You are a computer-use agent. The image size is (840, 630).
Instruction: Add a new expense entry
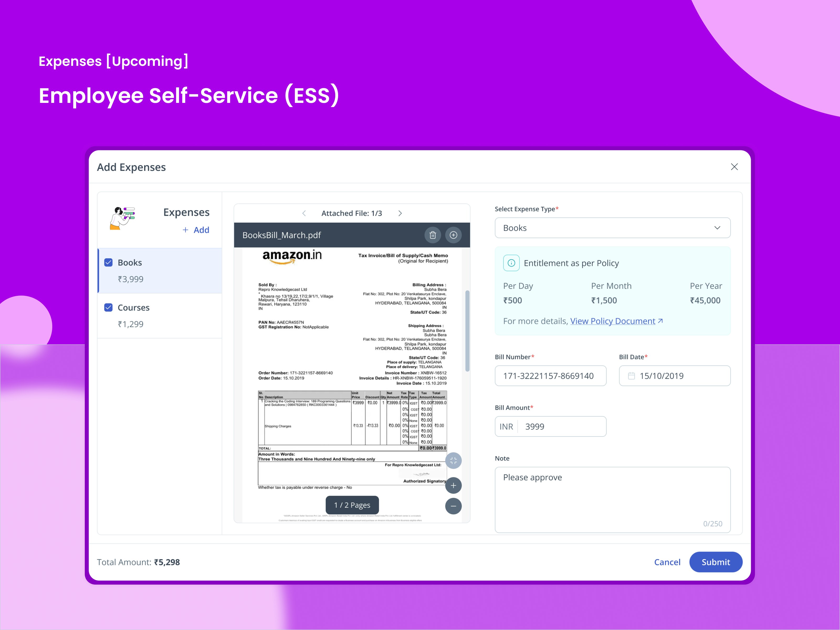[196, 230]
